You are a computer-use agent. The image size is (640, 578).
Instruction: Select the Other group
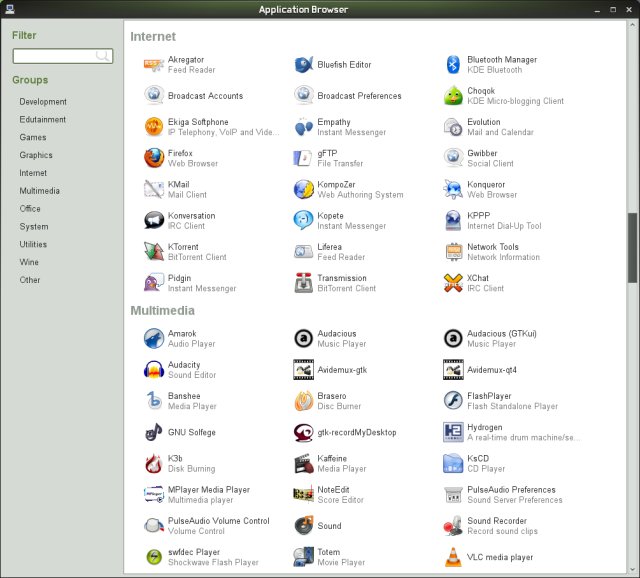click(30, 280)
